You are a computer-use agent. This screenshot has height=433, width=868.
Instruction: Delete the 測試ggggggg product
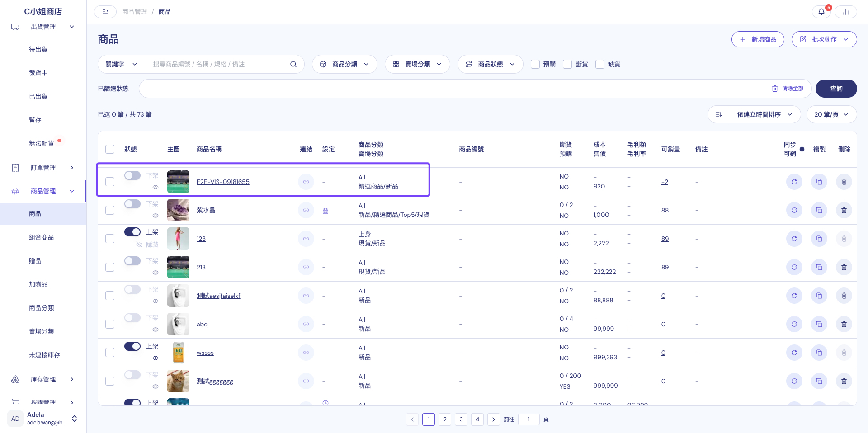(x=844, y=381)
